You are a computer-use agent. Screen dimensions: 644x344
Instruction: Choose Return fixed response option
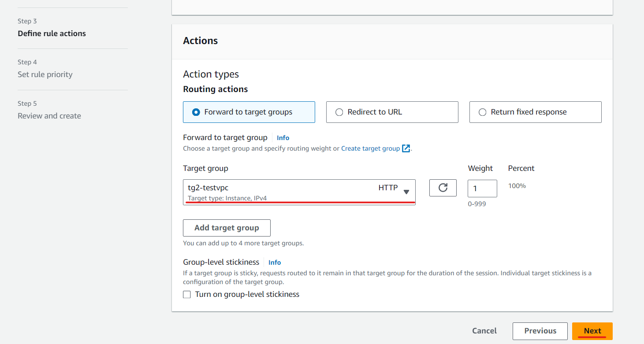click(536, 112)
